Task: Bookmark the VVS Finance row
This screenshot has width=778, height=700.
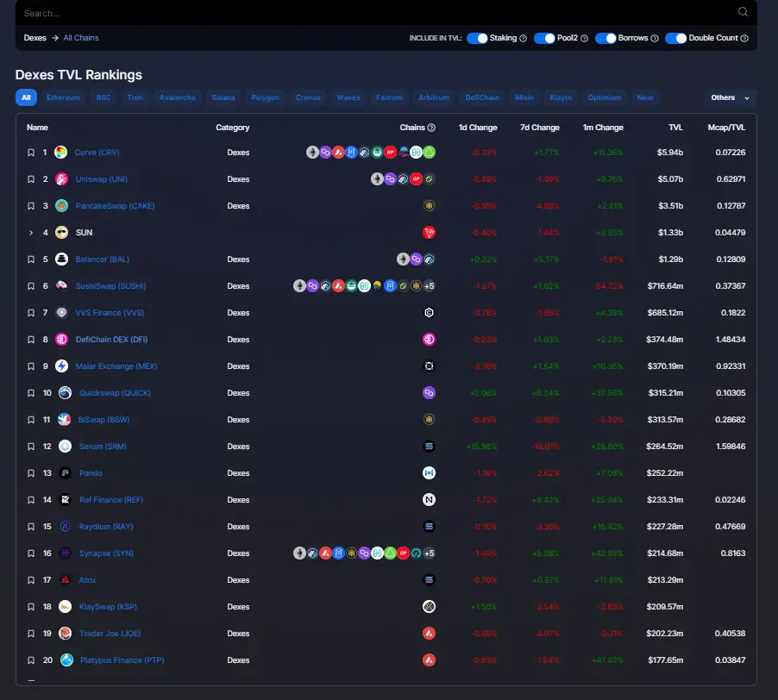Action: pos(31,313)
